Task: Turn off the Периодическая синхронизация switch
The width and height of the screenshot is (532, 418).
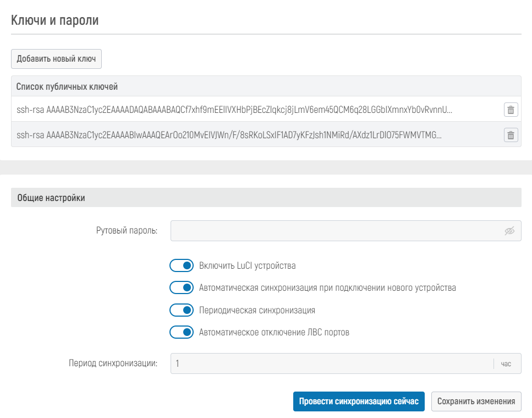Action: (182, 310)
